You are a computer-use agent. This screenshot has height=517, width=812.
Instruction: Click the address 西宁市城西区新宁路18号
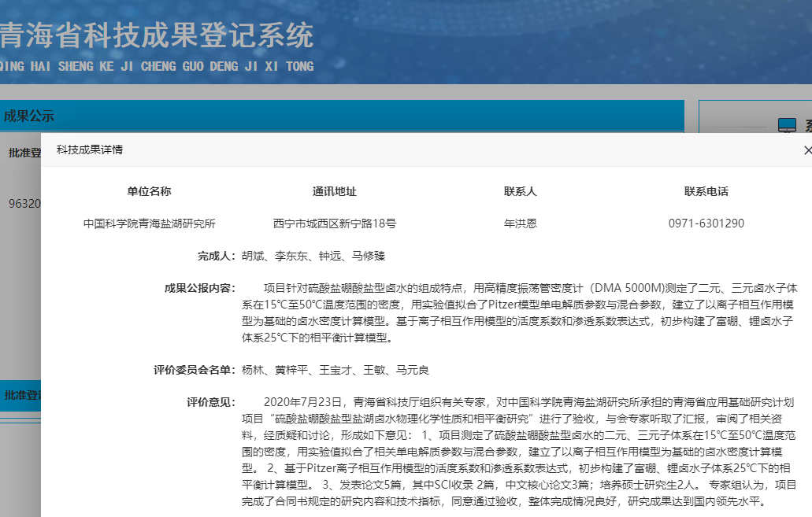[334, 223]
